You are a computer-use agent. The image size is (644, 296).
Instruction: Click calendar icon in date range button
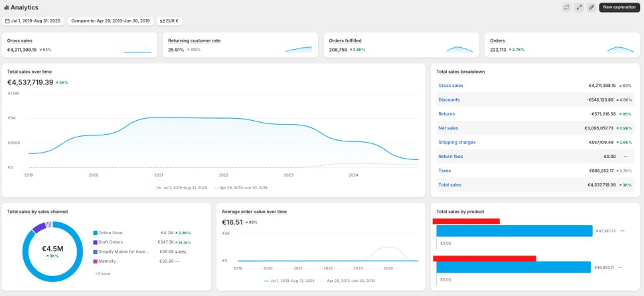pyautogui.click(x=7, y=21)
